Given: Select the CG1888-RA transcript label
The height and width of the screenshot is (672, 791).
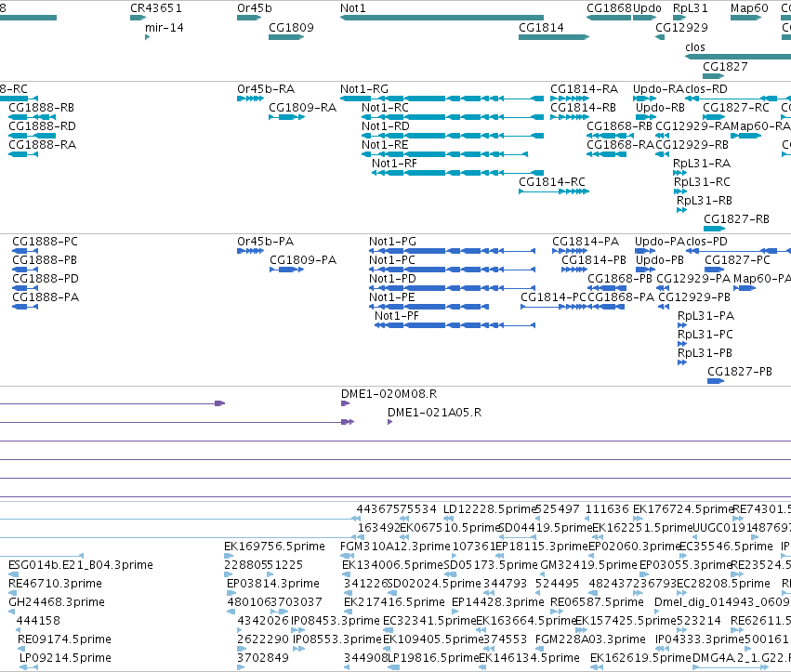Looking at the screenshot, I should click(x=43, y=145).
